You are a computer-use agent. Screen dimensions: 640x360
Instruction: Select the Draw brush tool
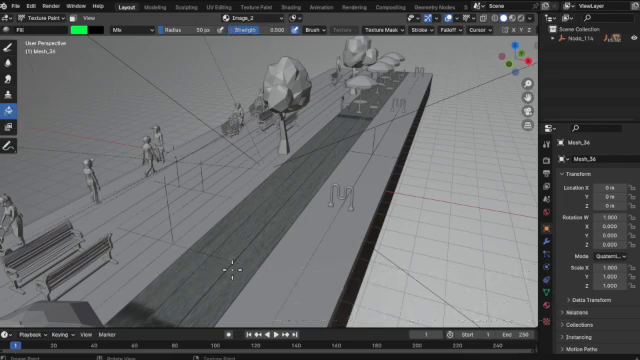click(x=8, y=47)
